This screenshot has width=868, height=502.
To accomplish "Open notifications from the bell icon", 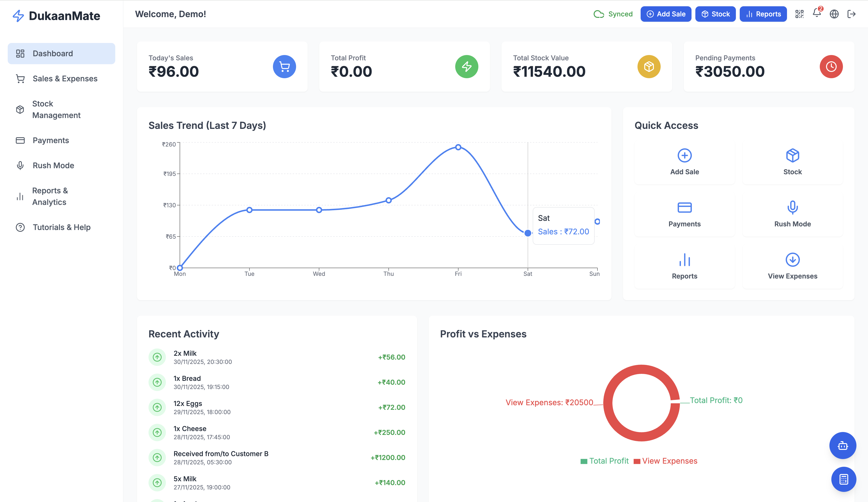I will 817,14.
